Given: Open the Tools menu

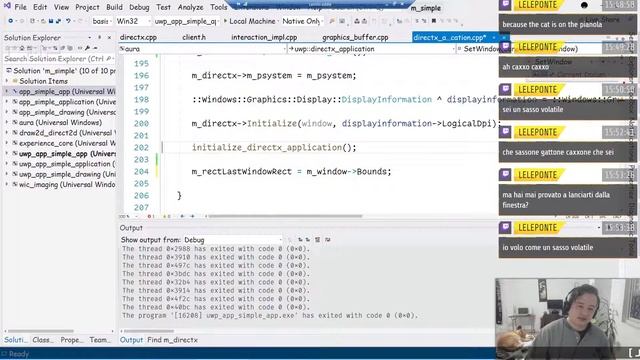Looking at the screenshot, I should click(219, 7).
